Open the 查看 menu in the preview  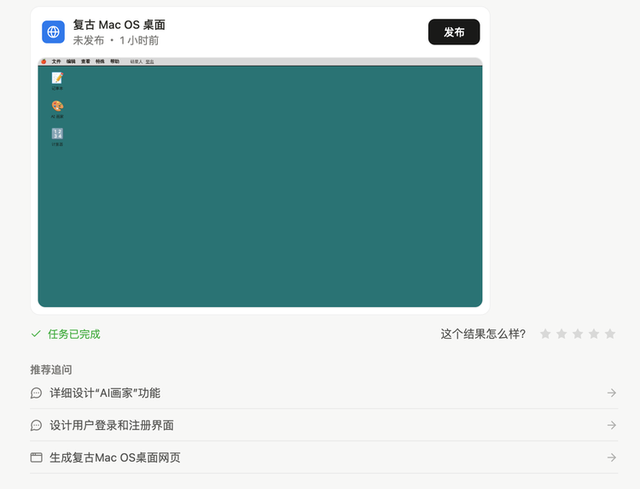[x=86, y=62]
